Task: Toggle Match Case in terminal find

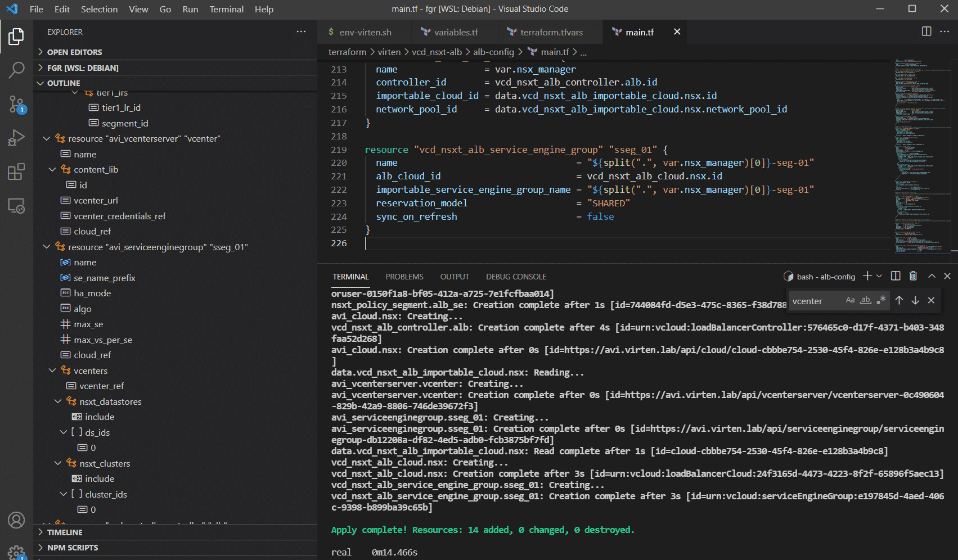Action: pyautogui.click(x=851, y=300)
